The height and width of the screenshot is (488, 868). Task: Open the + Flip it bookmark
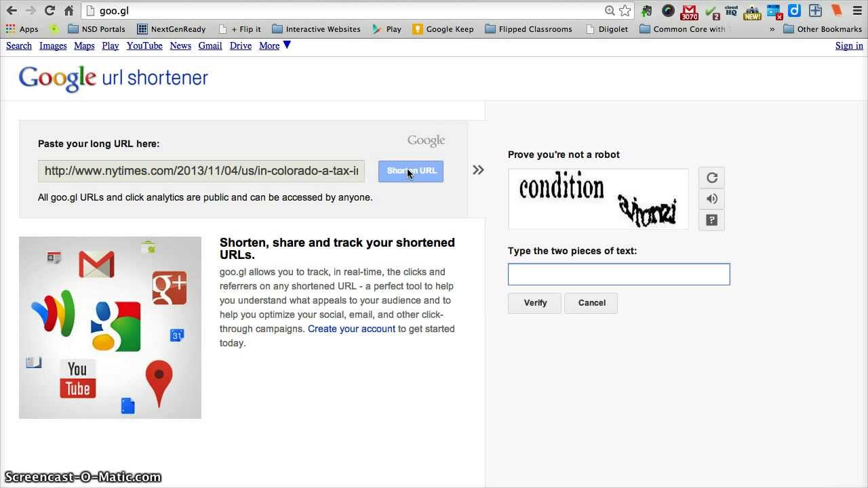click(240, 29)
